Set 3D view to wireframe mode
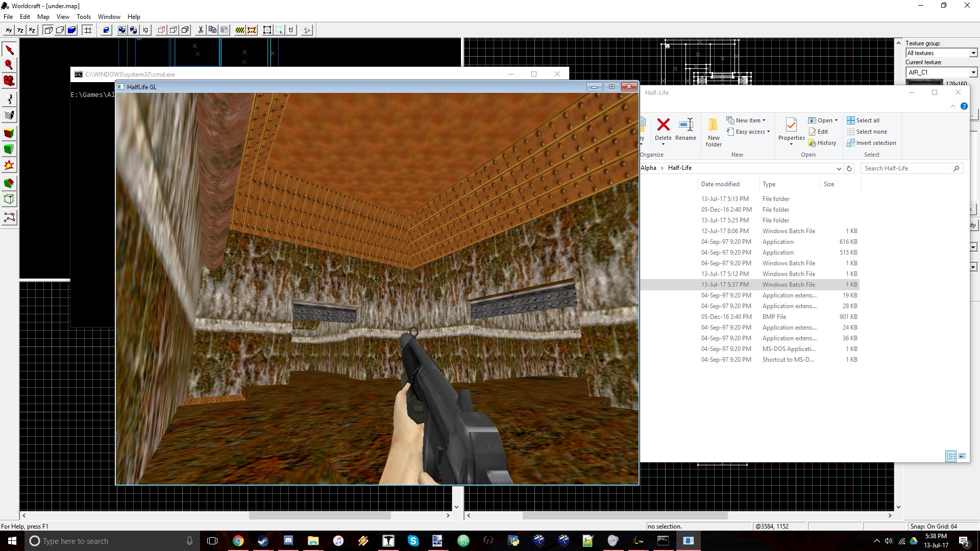Image resolution: width=980 pixels, height=551 pixels. coord(48,30)
